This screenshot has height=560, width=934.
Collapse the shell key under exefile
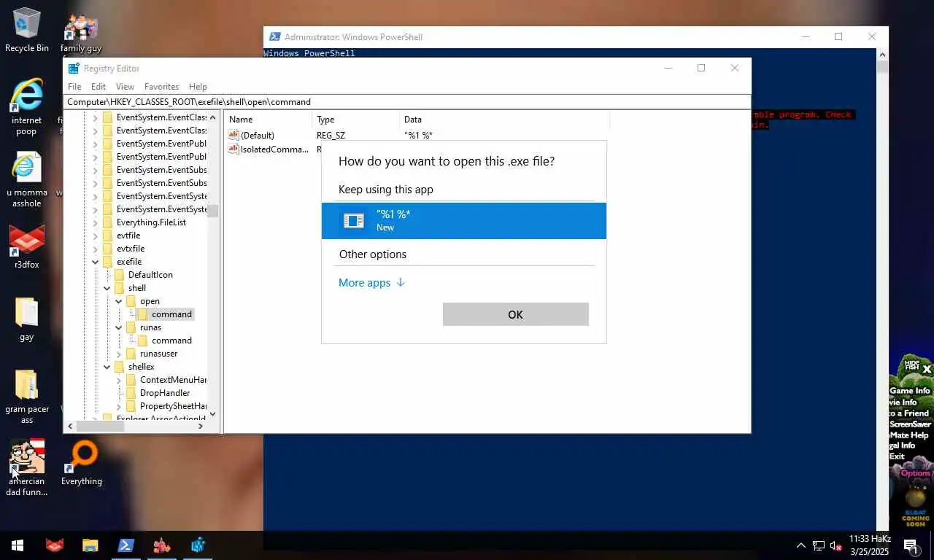tap(107, 288)
